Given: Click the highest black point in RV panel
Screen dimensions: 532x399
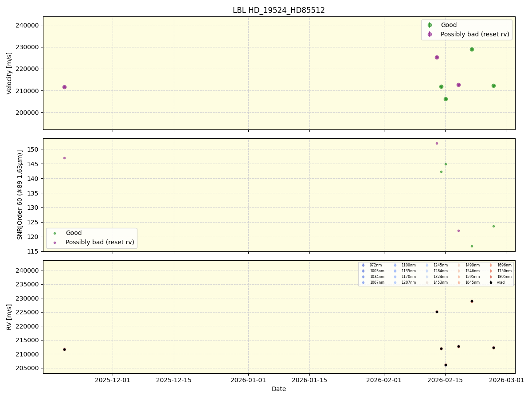Looking at the screenshot, I should point(472,301).
